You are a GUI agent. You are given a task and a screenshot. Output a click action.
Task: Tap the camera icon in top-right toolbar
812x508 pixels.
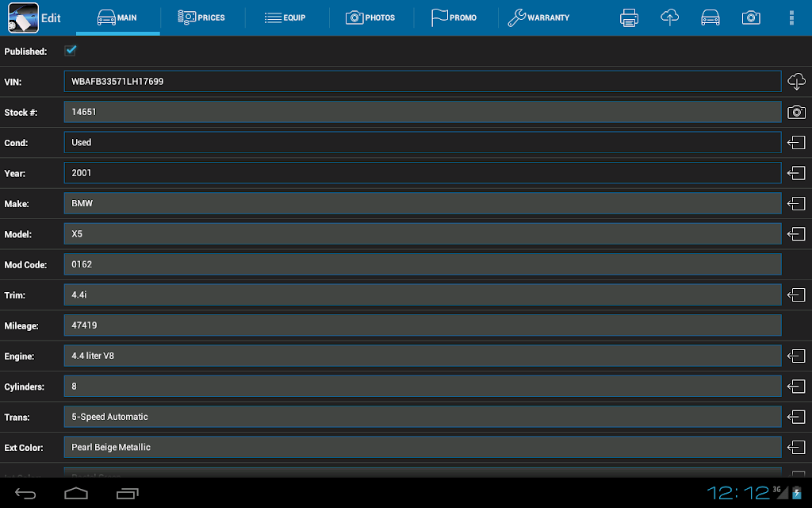[751, 17]
